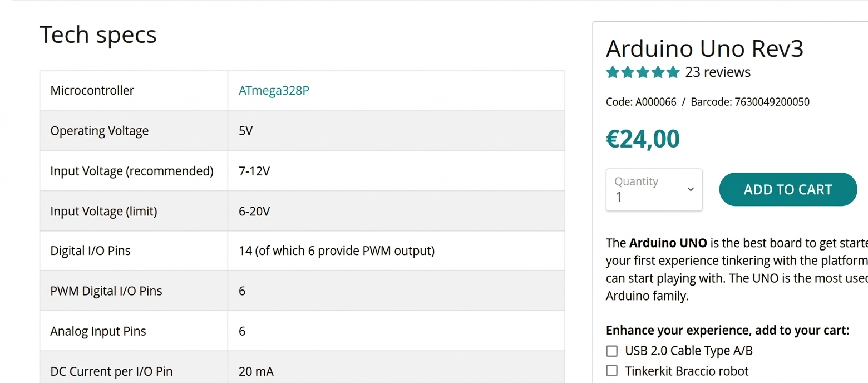Select the Operating Voltage table row
868x383 pixels.
click(x=302, y=131)
